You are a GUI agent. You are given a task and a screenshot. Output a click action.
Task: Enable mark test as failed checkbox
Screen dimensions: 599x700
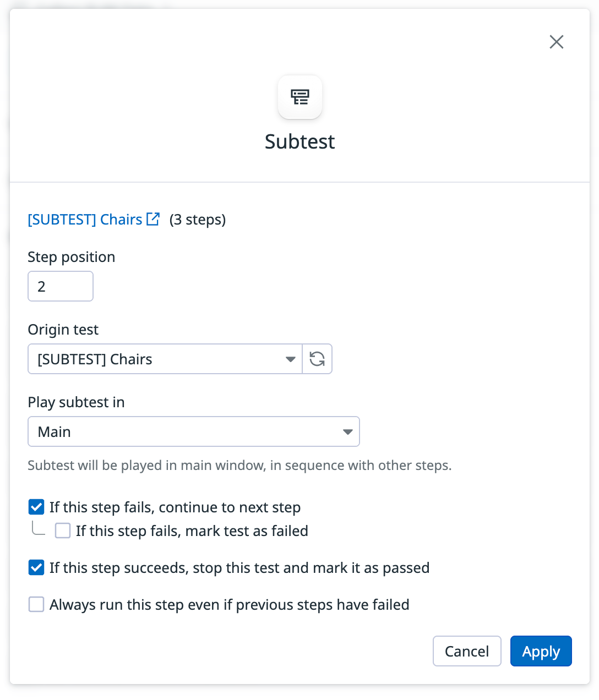(63, 531)
